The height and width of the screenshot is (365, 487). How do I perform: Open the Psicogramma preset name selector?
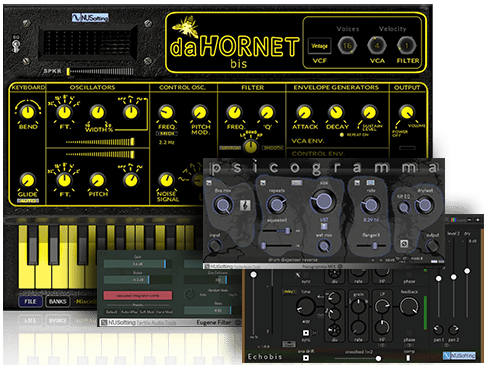293,260
